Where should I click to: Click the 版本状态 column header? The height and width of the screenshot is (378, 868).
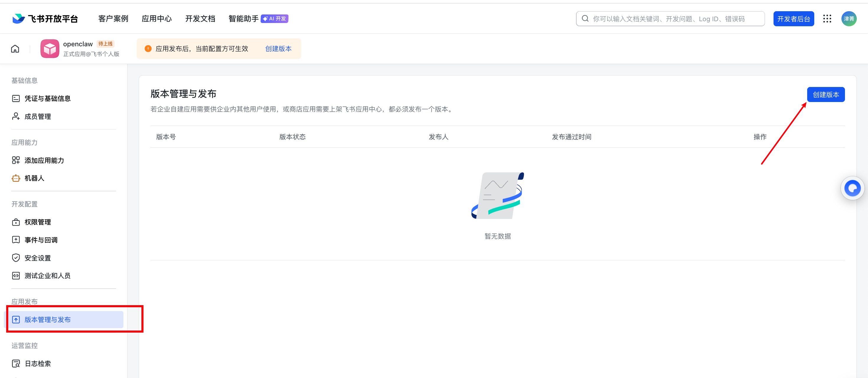[293, 137]
